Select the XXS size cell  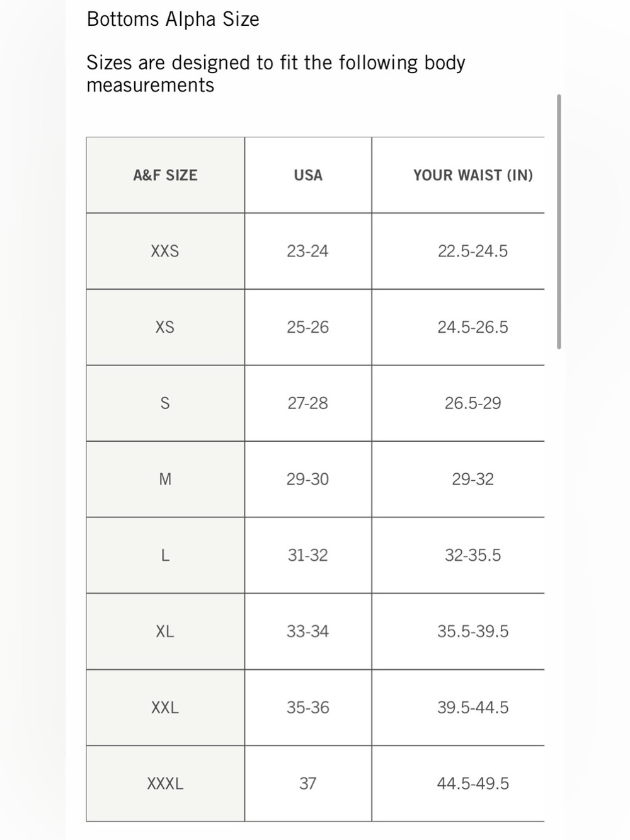165,251
